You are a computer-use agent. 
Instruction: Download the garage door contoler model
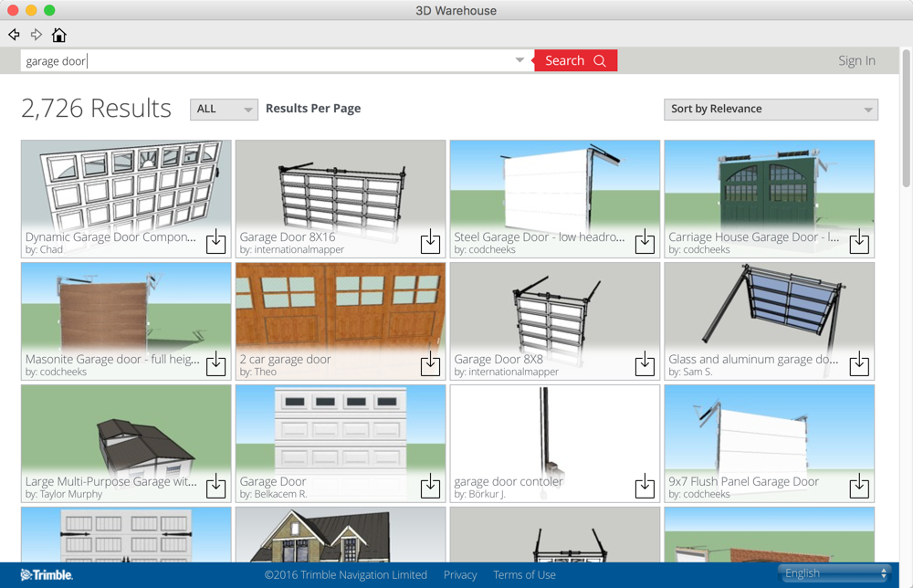pyautogui.click(x=645, y=486)
